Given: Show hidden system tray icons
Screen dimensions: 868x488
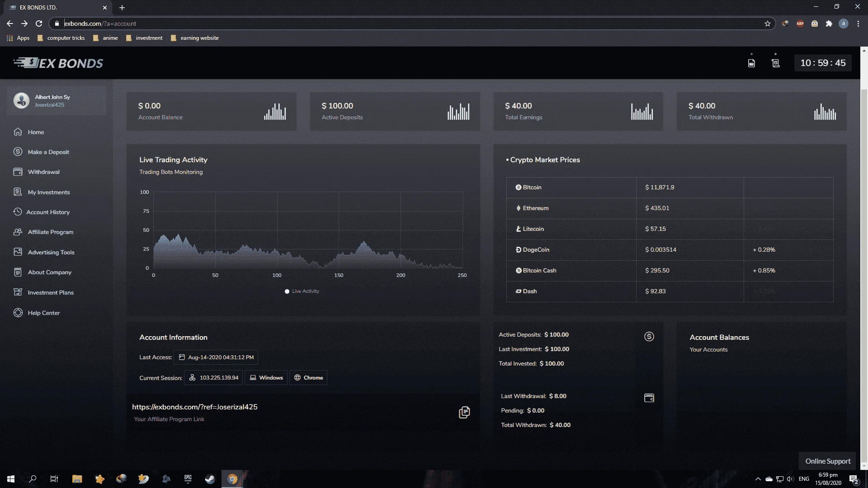Looking at the screenshot, I should point(758,479).
